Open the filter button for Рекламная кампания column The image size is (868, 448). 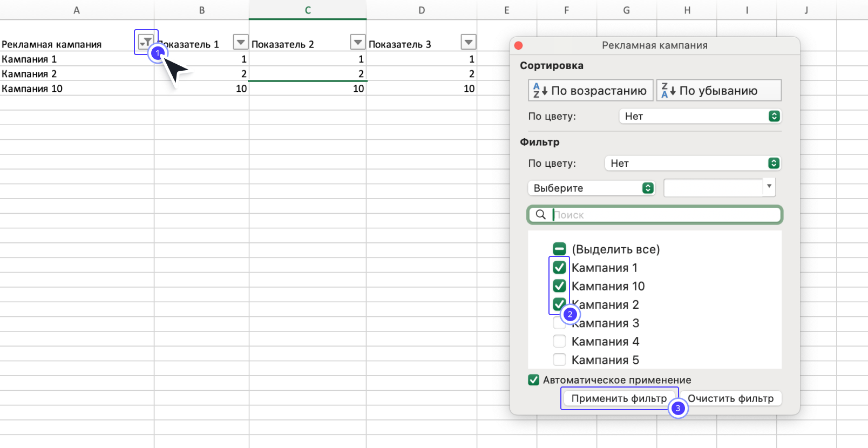coord(146,42)
